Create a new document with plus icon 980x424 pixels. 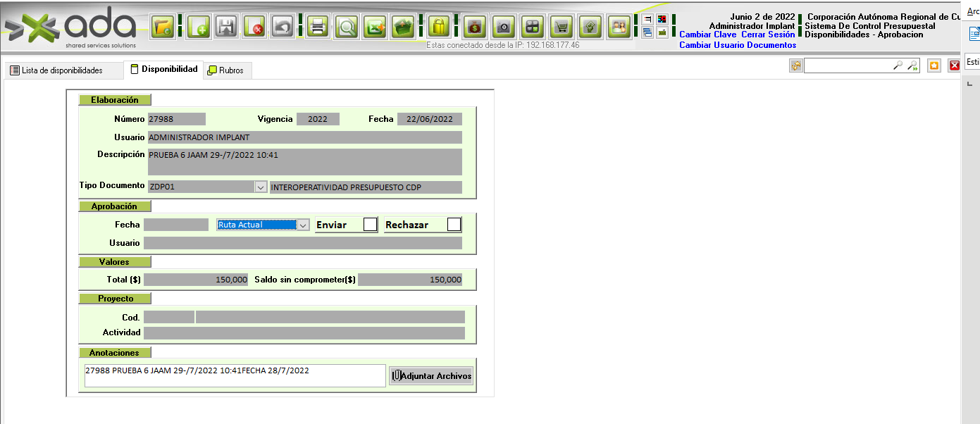(x=199, y=27)
